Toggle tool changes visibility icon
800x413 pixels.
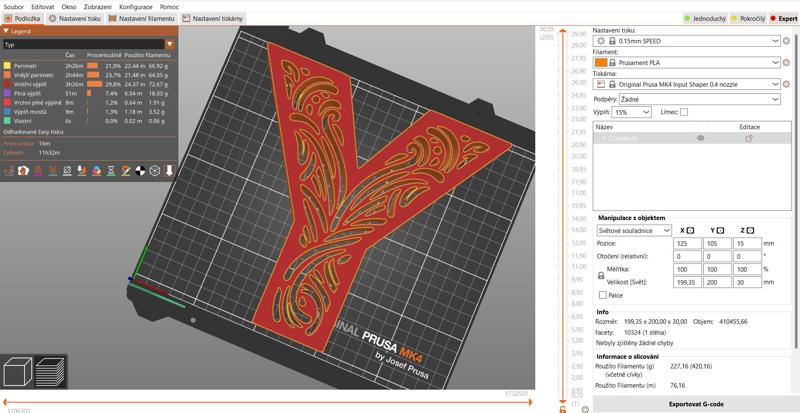pyautogui.click(x=82, y=171)
